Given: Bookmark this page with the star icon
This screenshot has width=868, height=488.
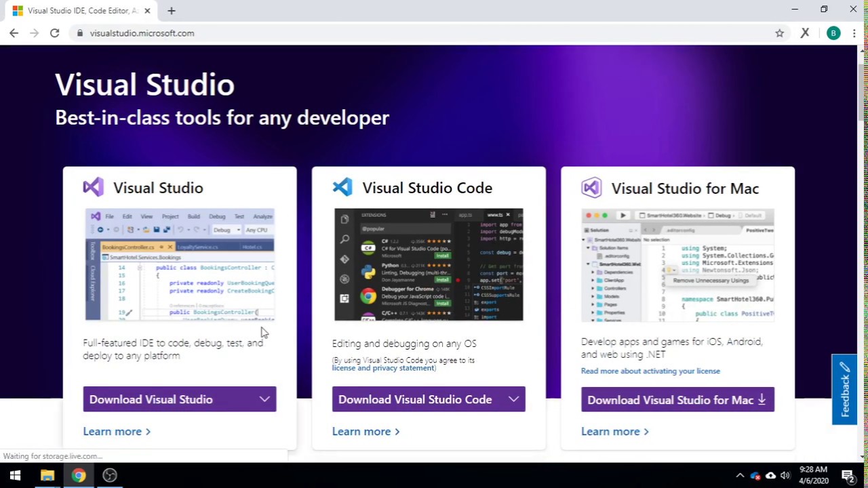Looking at the screenshot, I should [x=779, y=33].
